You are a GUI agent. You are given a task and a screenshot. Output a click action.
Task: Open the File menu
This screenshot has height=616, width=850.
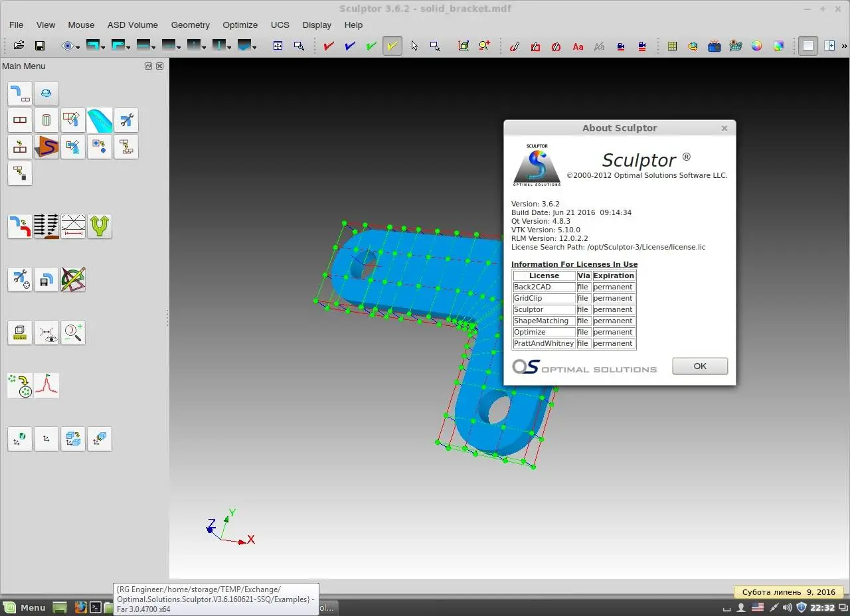(x=17, y=25)
